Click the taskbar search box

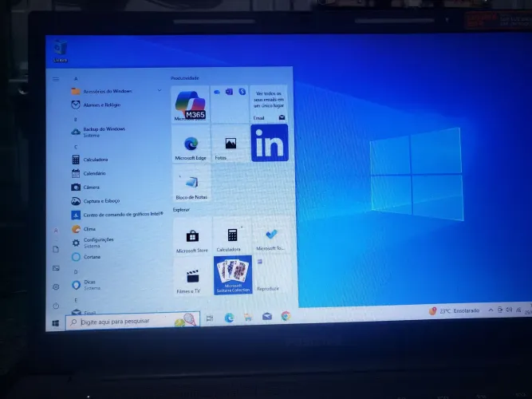click(132, 321)
